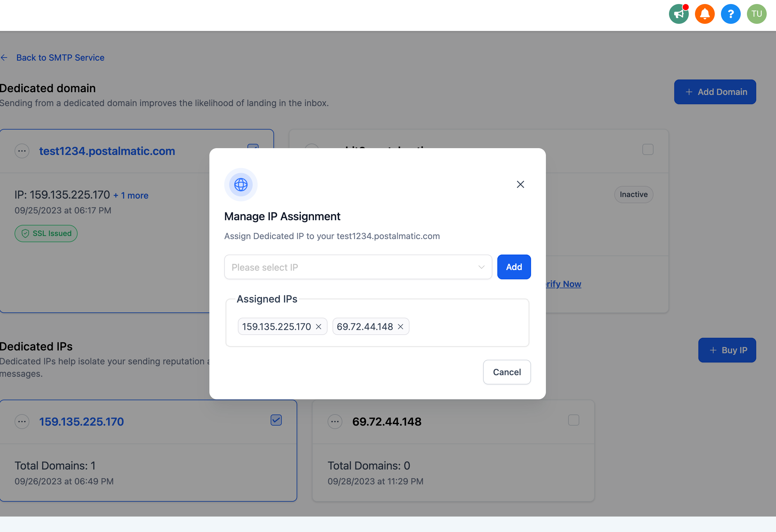Screen dimensions: 776x532
Task: Open the announcements megaphone icon
Action: (679, 14)
